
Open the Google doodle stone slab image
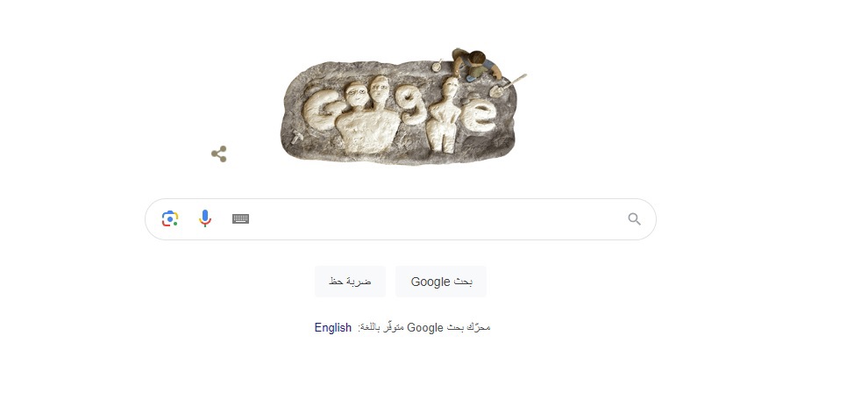tap(399, 111)
